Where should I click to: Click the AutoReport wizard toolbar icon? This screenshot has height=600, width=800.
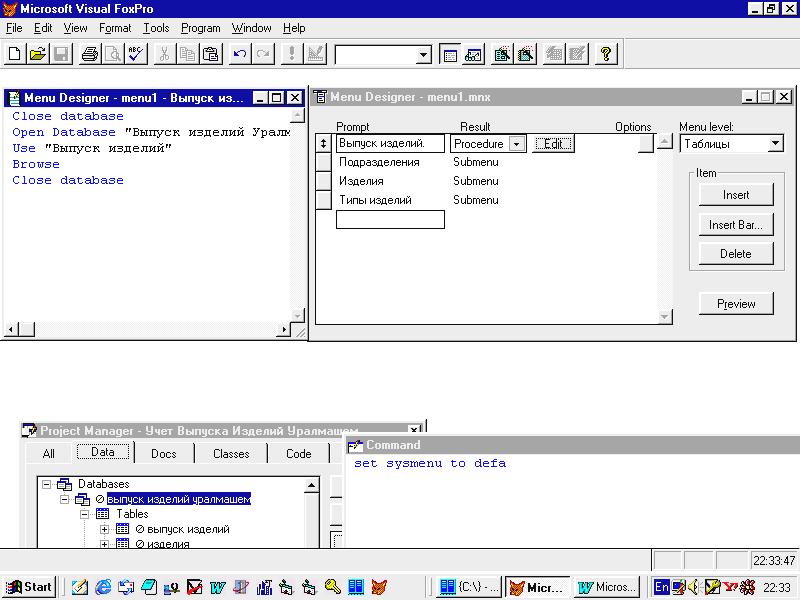tap(578, 54)
